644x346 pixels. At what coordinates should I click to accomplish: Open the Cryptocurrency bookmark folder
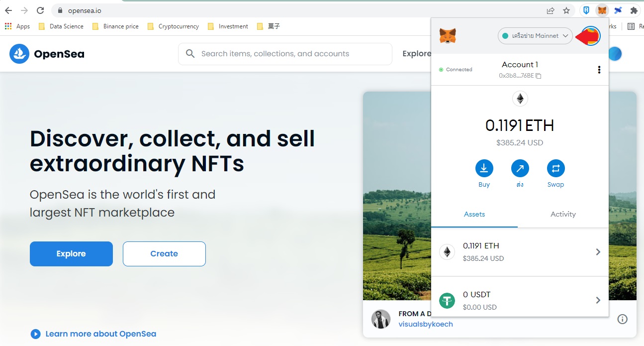point(173,26)
